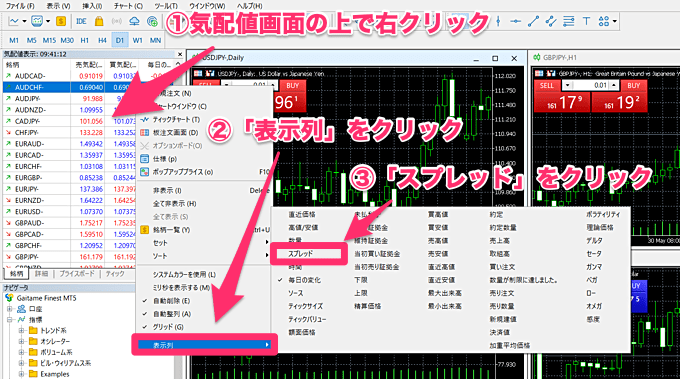Viewport: 680px width, 379px height.
Task: Click the トレンド系 folder icon
Action: pyautogui.click(x=33, y=330)
